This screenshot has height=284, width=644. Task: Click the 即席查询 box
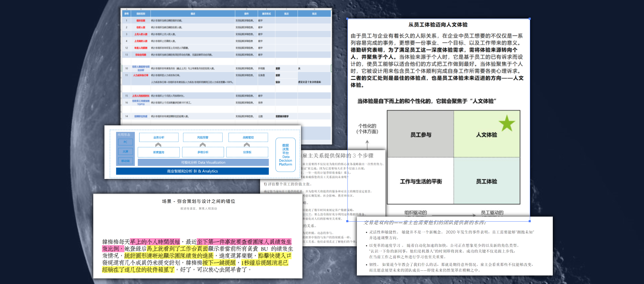[x=159, y=152]
